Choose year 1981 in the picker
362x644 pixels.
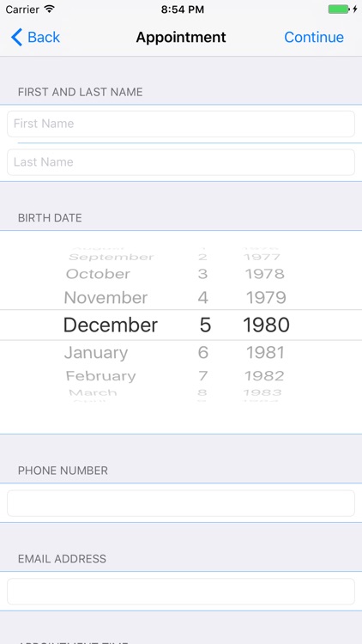pos(265,353)
